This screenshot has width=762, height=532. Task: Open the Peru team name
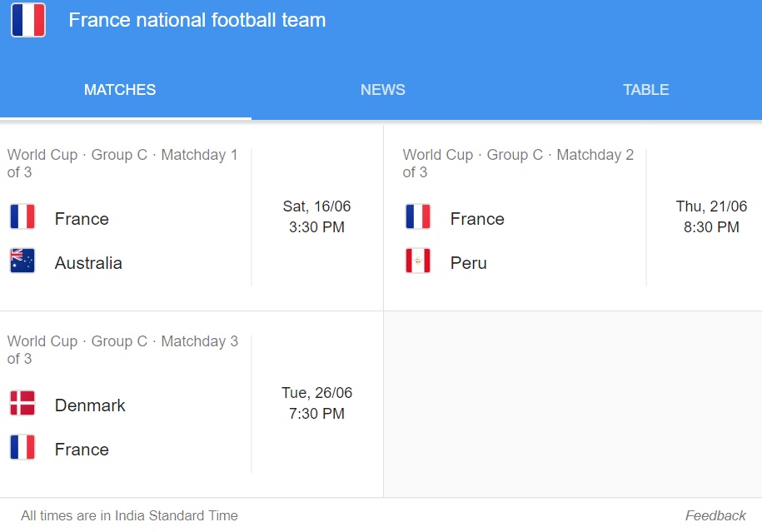tap(469, 263)
